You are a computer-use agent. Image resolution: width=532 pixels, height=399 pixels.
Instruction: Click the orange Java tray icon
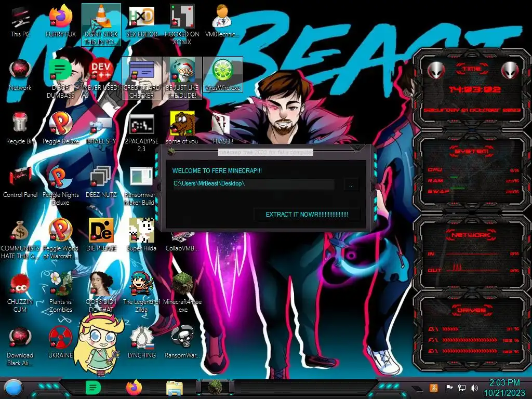(x=434, y=388)
